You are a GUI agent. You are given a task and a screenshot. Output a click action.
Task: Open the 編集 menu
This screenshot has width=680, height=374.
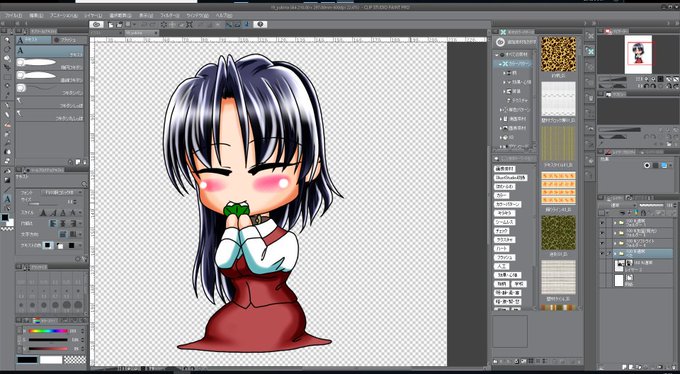point(36,15)
